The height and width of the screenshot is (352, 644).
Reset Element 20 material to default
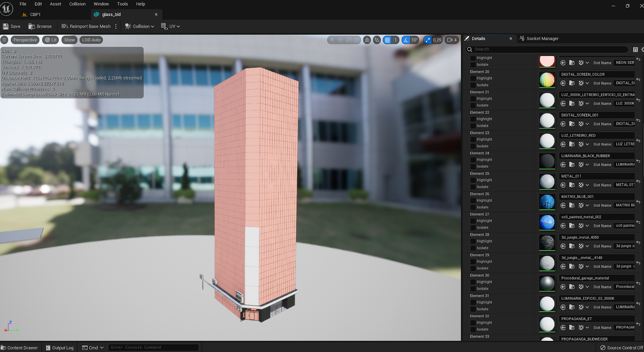pos(638,80)
